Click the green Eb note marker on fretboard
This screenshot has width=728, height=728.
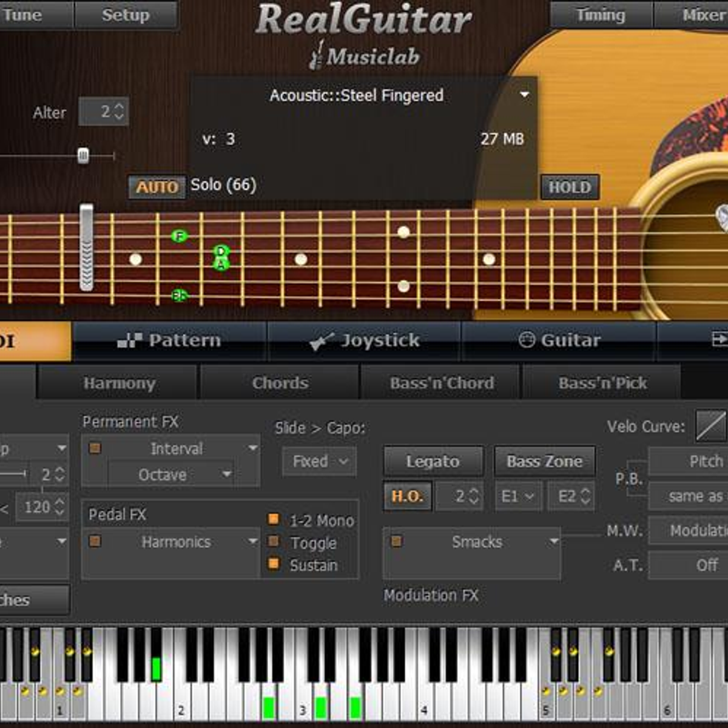pos(179,295)
